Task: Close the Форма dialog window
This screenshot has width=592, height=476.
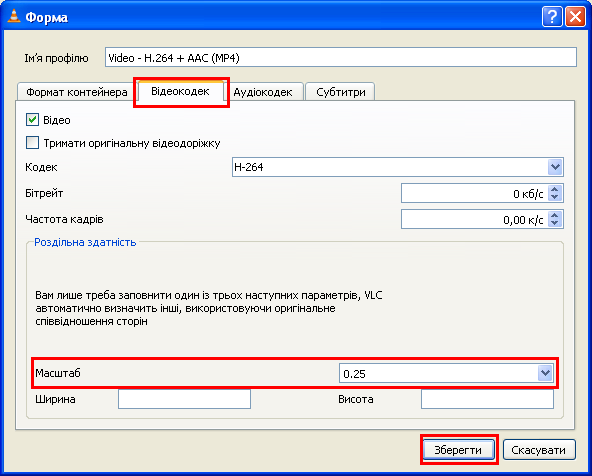Action: point(575,17)
